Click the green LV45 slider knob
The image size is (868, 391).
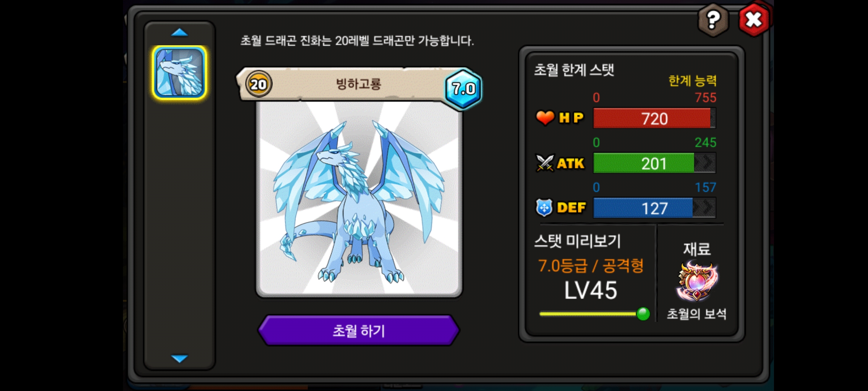(643, 314)
